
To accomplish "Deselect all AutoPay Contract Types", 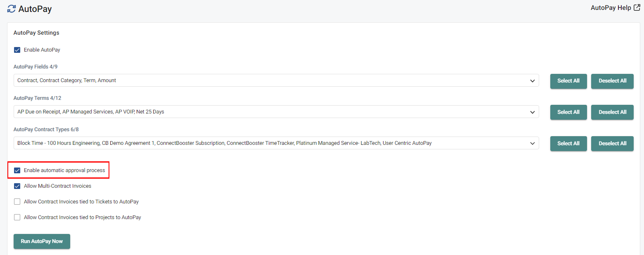I will (612, 143).
